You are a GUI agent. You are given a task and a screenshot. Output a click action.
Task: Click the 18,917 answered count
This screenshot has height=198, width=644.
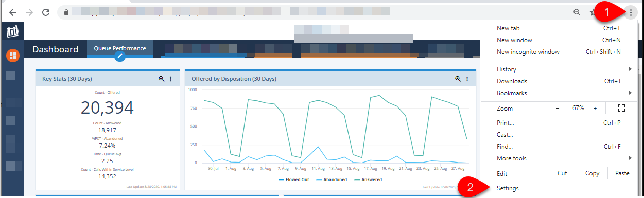point(107,131)
